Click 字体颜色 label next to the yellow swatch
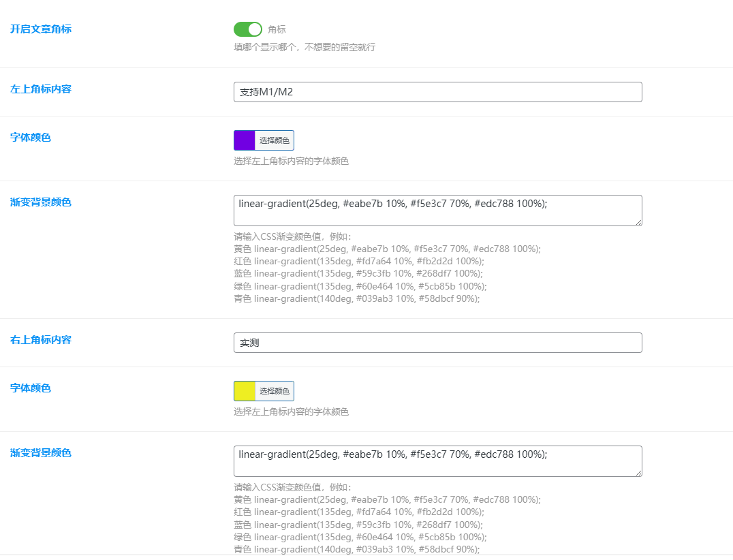 31,388
